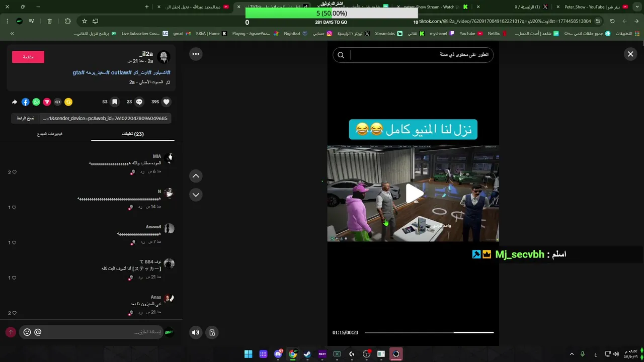Open a new browser tab

pyautogui.click(x=147, y=7)
